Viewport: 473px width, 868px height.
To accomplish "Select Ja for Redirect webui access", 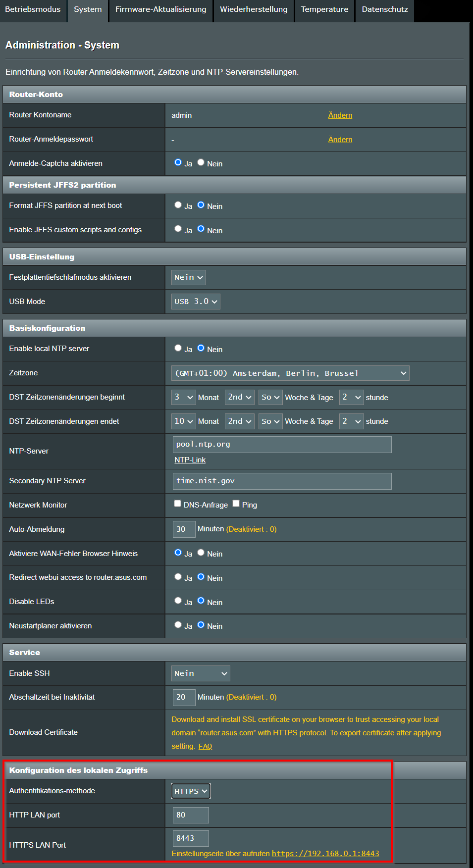I will click(178, 577).
